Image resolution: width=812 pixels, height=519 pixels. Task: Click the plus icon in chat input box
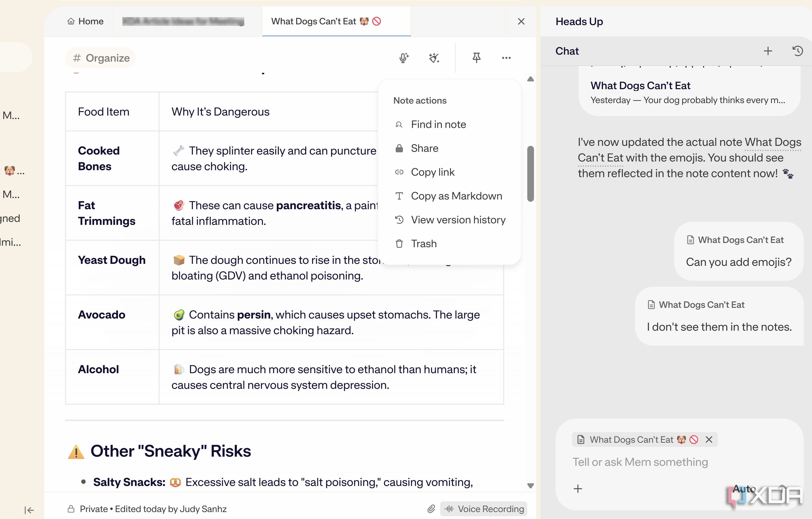(x=578, y=488)
